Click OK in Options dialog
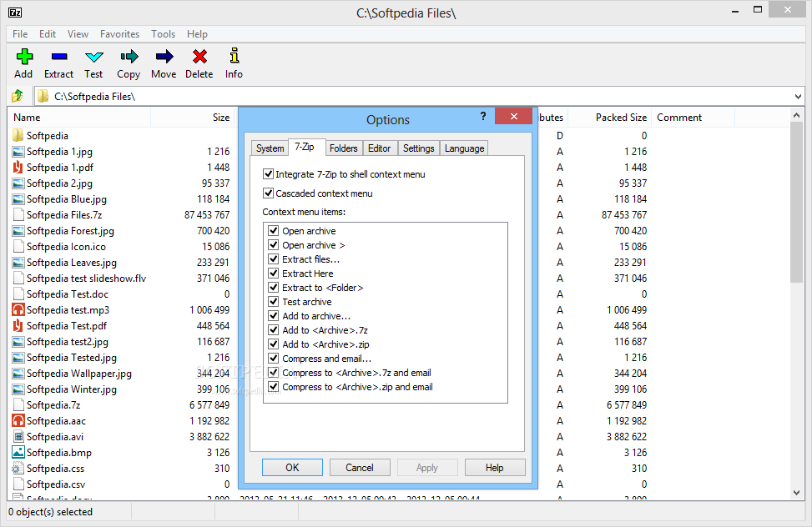812x527 pixels. coord(292,468)
